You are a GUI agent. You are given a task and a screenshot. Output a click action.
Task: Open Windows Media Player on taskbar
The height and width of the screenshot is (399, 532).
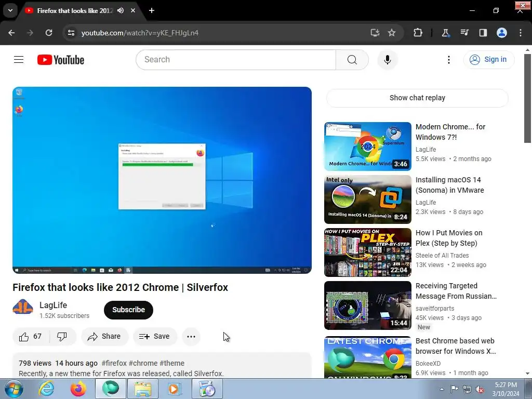click(x=175, y=389)
